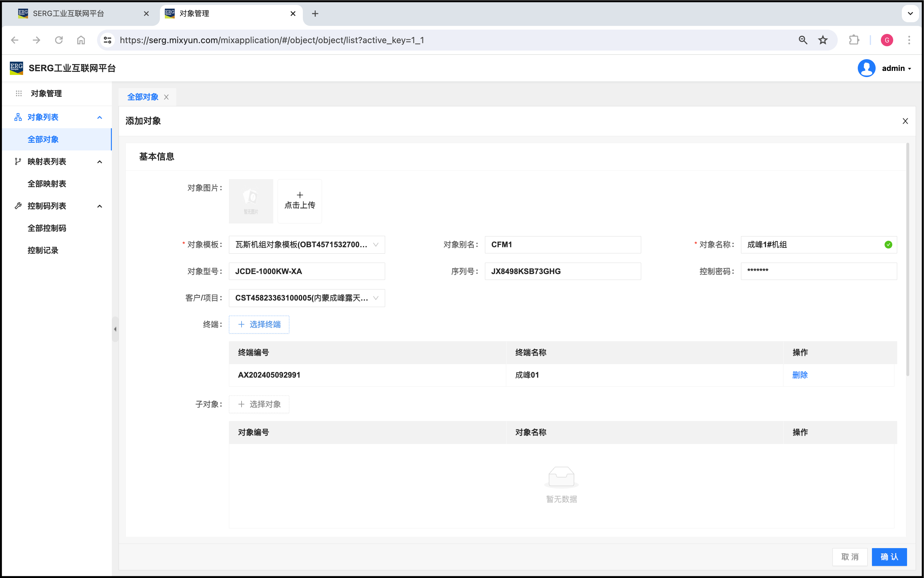Screen dimensions: 924x578
Task: Click the admin user avatar icon
Action: tap(866, 68)
